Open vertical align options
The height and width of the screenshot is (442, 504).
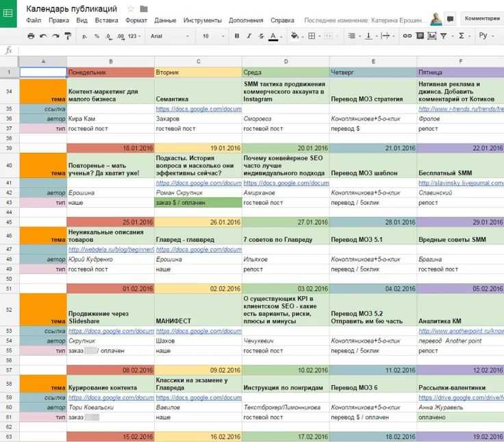tap(368, 36)
